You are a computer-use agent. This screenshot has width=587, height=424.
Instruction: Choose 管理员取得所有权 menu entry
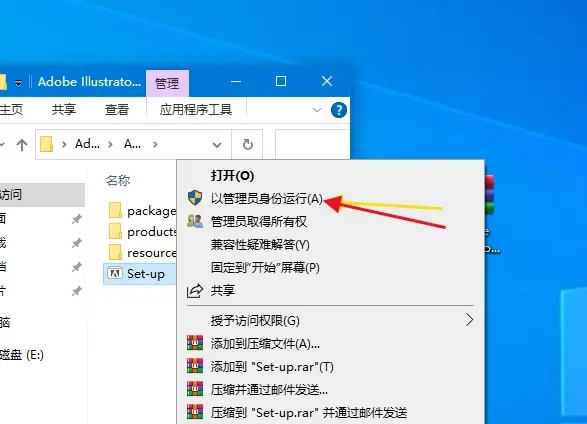pos(259,222)
